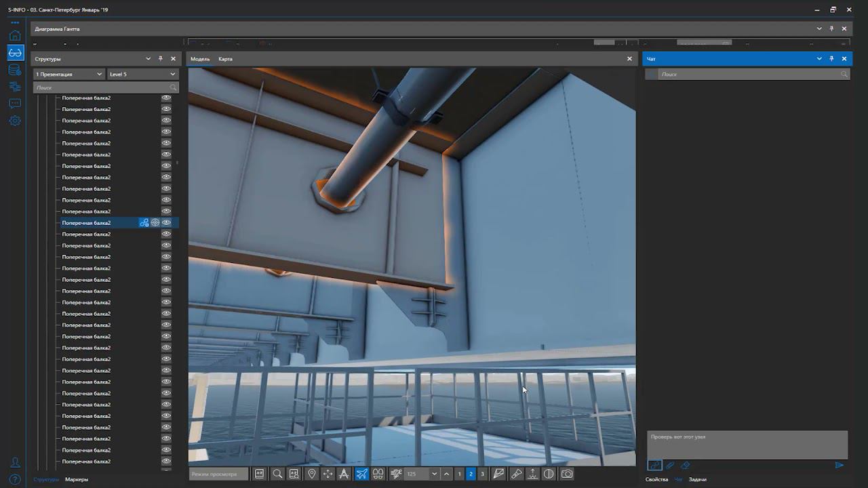868x488 pixels.
Task: Toggle the half-circle section view icon
Action: coord(549,474)
